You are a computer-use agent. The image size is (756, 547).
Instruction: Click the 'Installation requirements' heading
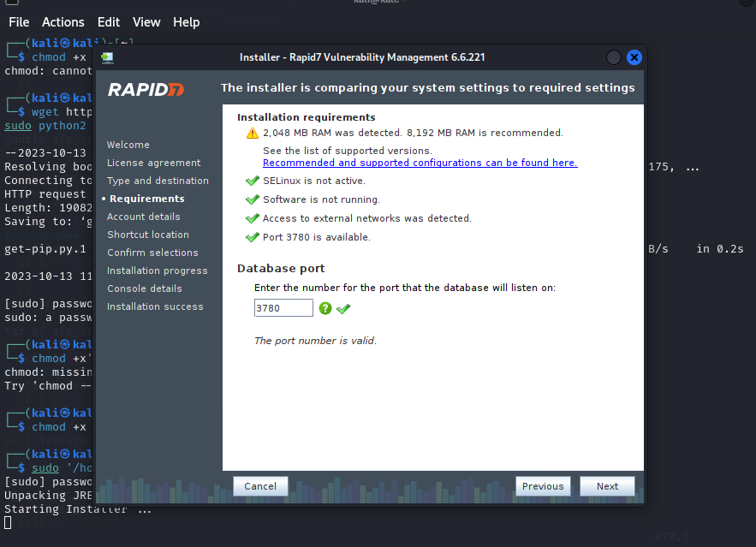(x=307, y=117)
